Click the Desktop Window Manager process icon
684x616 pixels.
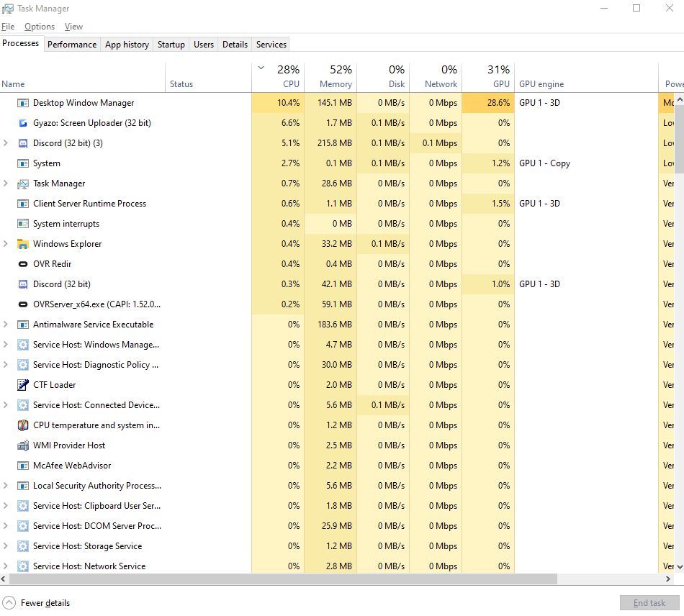[x=22, y=103]
